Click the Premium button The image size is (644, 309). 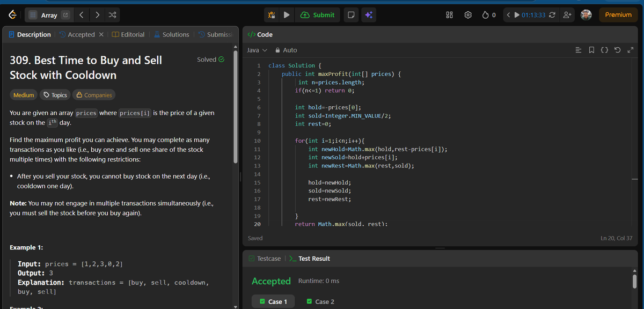(x=618, y=15)
